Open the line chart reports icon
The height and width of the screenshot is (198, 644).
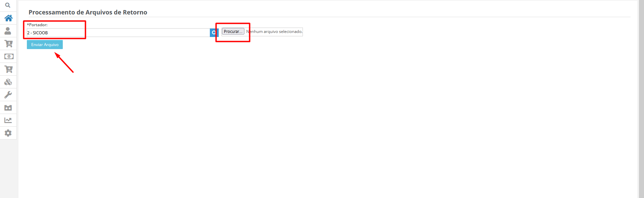tap(8, 120)
